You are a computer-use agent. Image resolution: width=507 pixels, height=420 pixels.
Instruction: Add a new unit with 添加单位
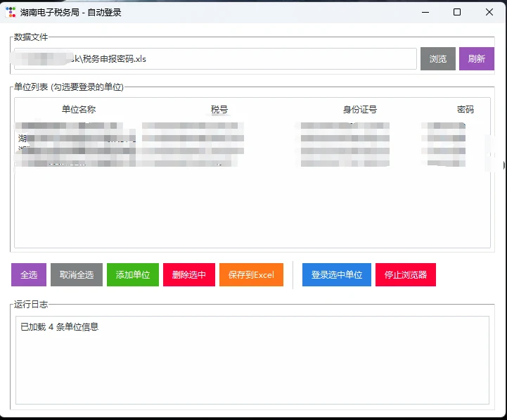133,274
